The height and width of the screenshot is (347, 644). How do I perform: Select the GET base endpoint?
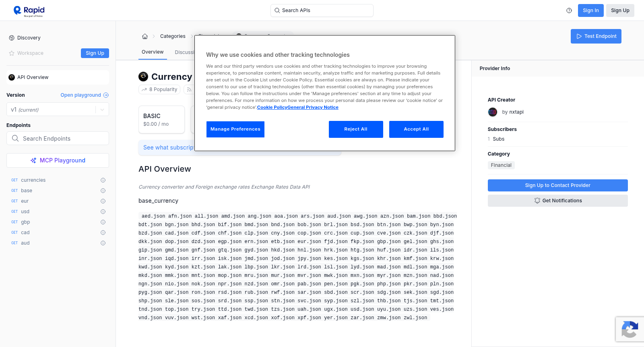[x=27, y=191]
